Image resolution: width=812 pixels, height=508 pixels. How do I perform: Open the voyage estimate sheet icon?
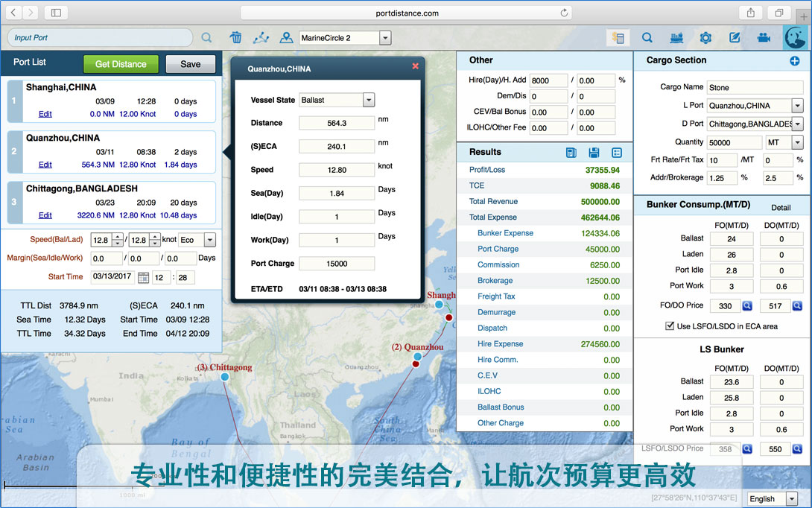point(618,37)
